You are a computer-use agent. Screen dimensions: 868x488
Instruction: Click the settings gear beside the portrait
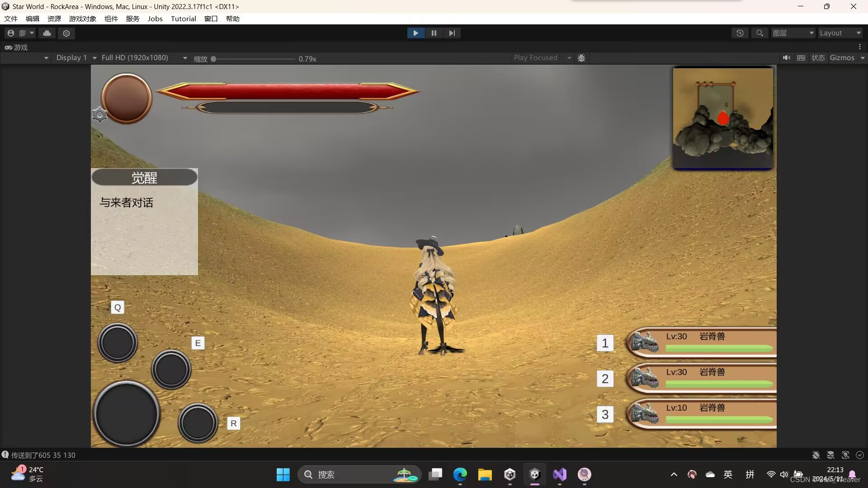click(99, 115)
